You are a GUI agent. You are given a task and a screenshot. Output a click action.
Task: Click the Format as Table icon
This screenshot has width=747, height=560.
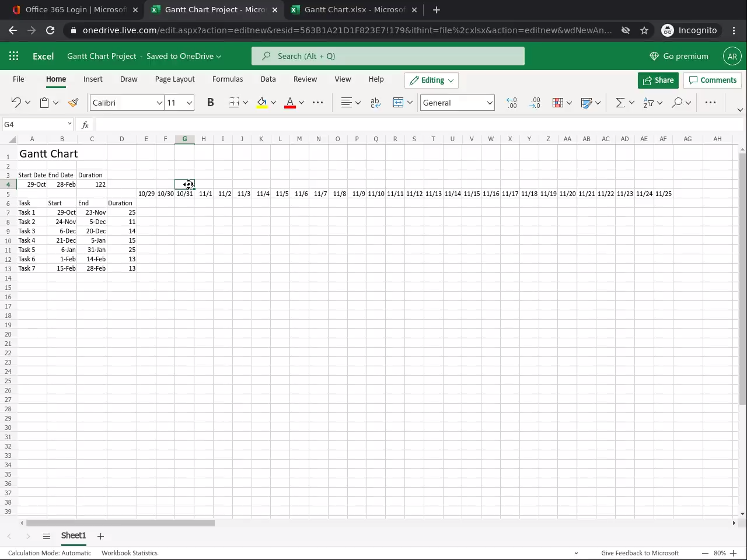click(587, 103)
